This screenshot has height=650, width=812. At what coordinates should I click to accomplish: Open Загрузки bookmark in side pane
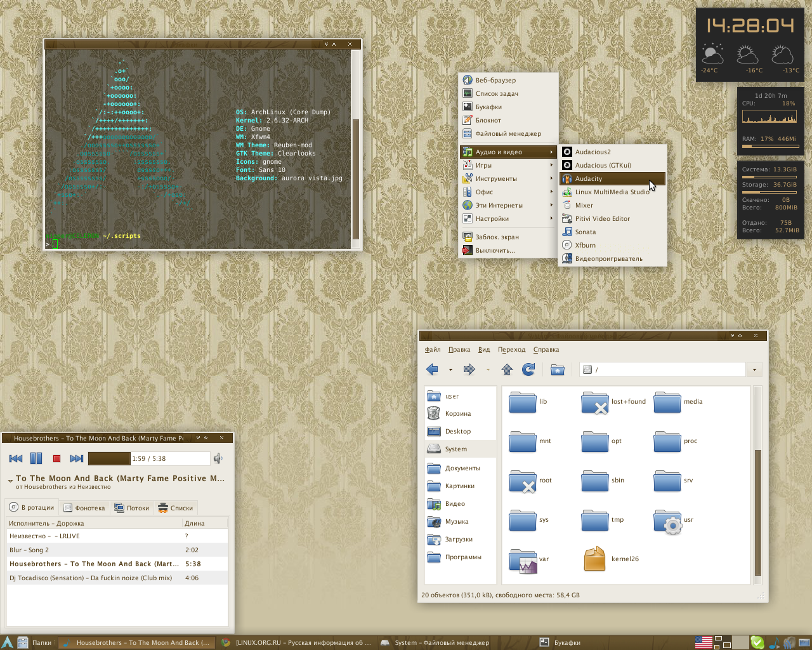click(460, 539)
